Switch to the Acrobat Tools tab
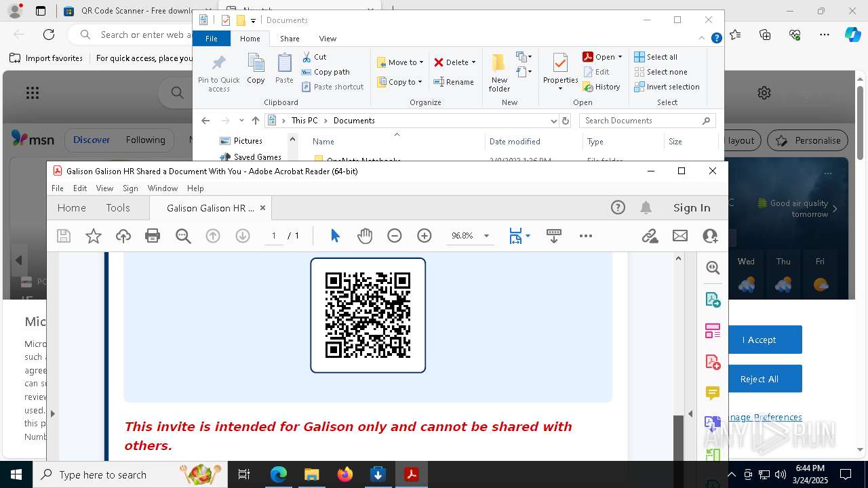The image size is (868, 488). 118,208
